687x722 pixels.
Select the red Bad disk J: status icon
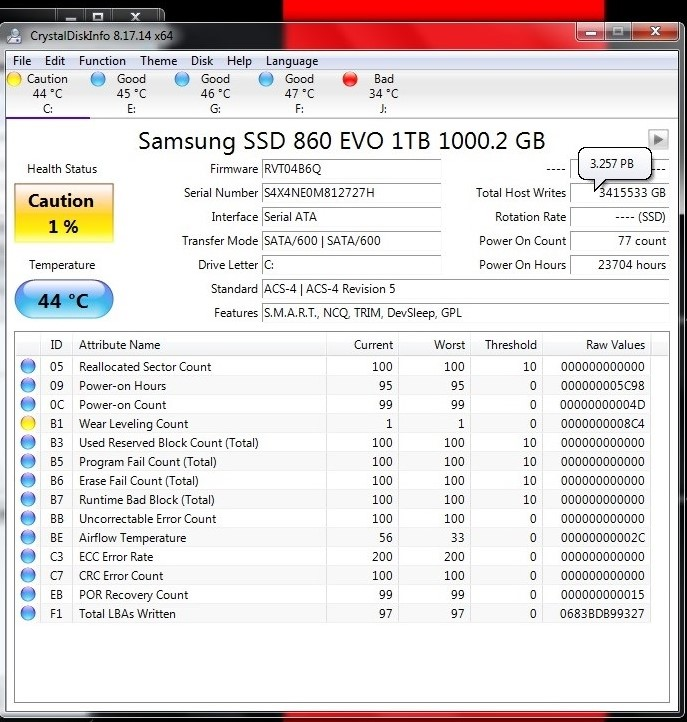[350, 79]
